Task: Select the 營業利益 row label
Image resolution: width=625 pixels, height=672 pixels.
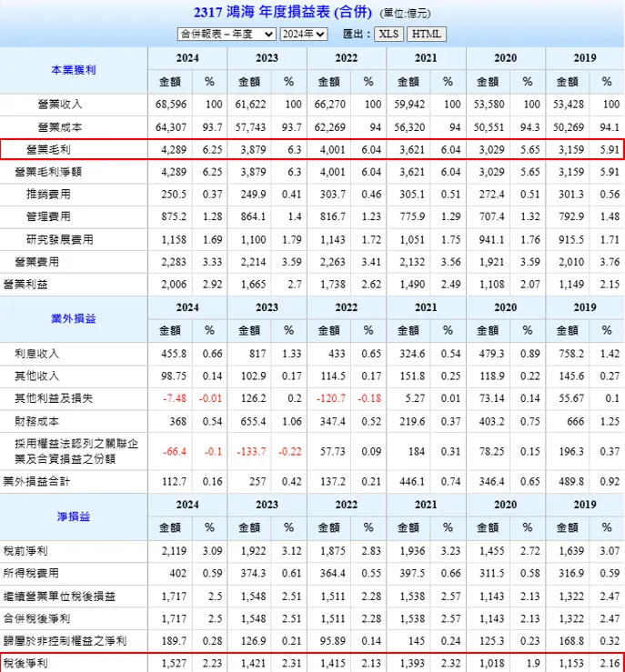Action: (x=25, y=284)
